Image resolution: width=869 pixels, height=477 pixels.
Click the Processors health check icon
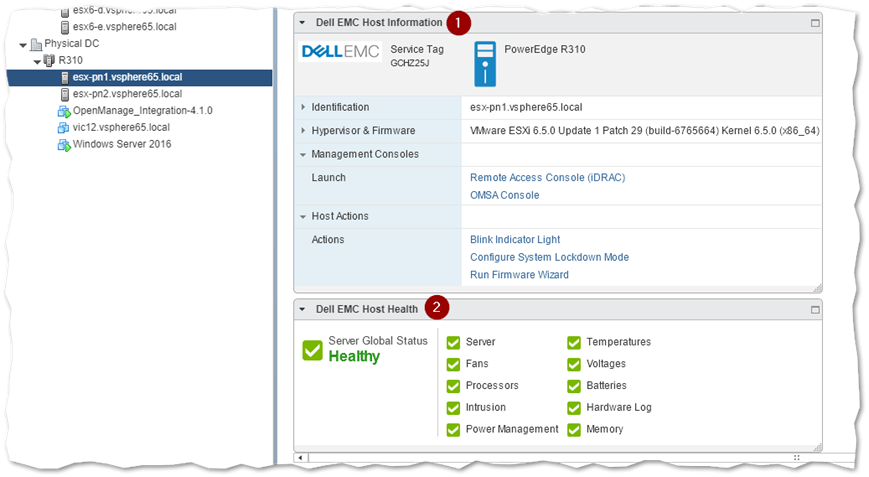453,386
